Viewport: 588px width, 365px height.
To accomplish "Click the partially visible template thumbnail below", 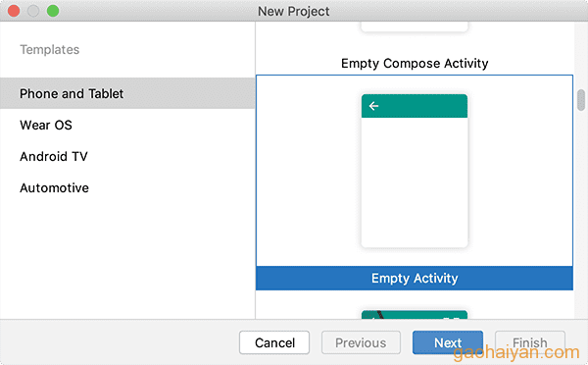I will 415,315.
